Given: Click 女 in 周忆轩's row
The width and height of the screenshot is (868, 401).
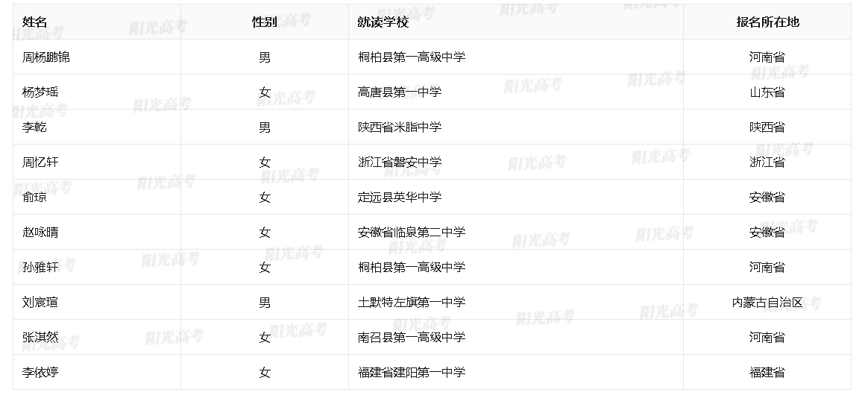Looking at the screenshot, I should 265,162.
